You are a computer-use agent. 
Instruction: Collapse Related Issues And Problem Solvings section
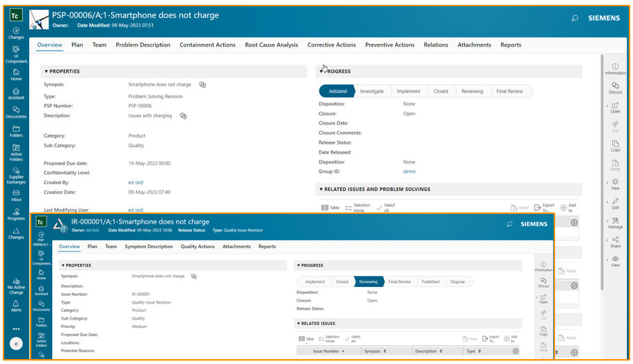pos(321,189)
